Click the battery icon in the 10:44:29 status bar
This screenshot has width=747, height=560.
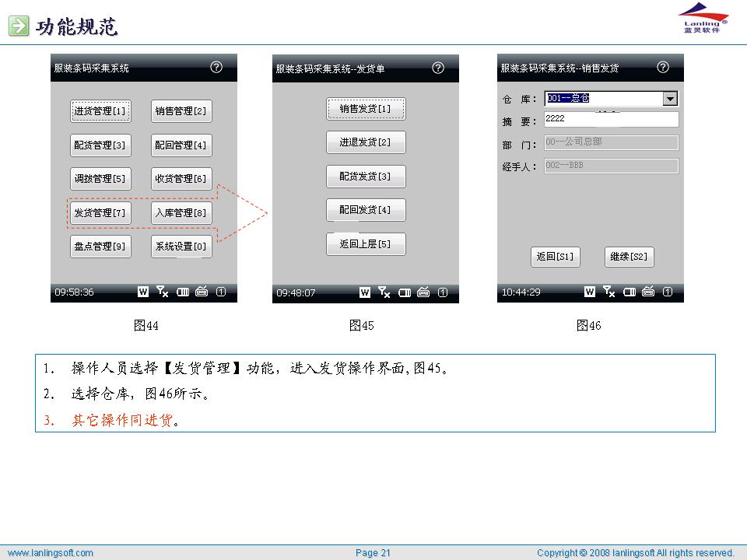pos(630,292)
